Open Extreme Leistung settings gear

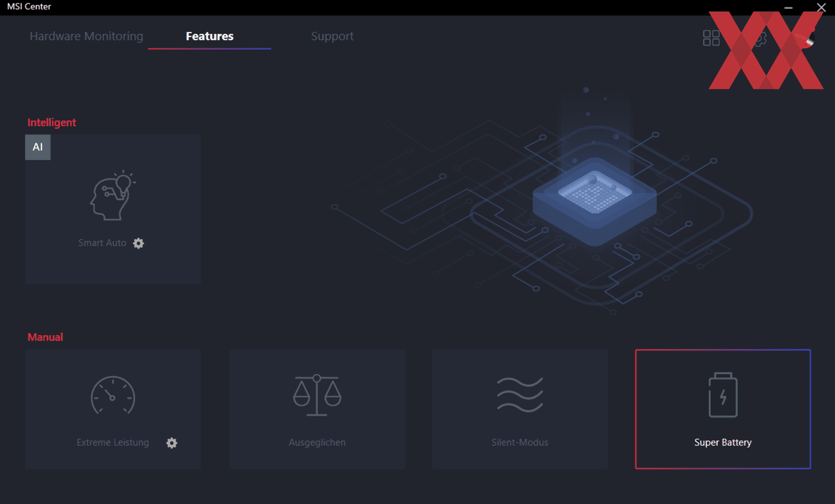[172, 443]
